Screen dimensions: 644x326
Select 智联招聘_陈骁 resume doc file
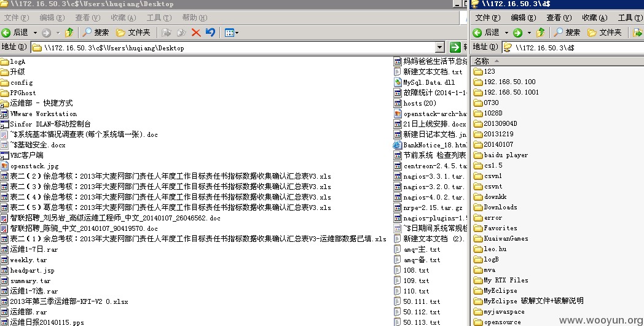click(x=79, y=228)
